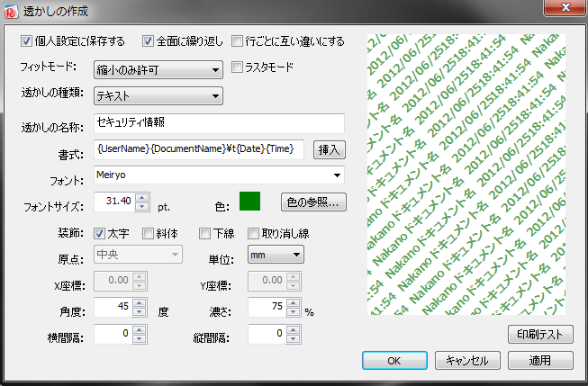Viewport: 588px width, 386px height.
Task: Enable 取り消し線 strikethrough checkbox
Action: point(253,233)
